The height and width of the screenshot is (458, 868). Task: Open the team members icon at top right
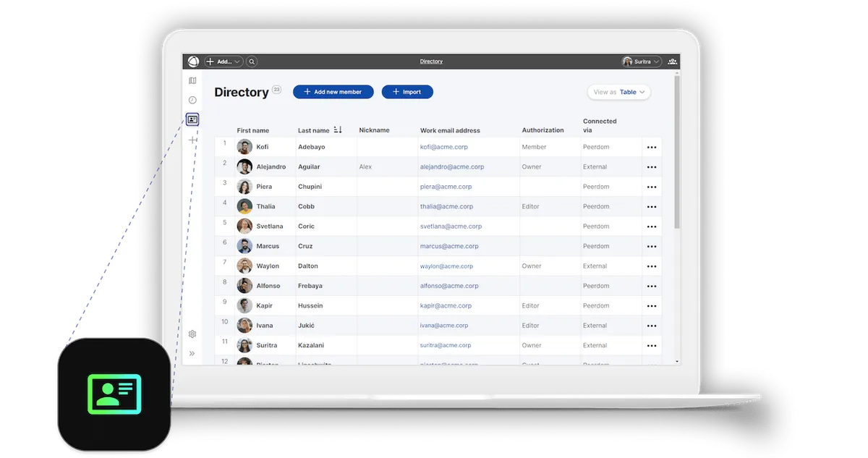[x=671, y=62]
